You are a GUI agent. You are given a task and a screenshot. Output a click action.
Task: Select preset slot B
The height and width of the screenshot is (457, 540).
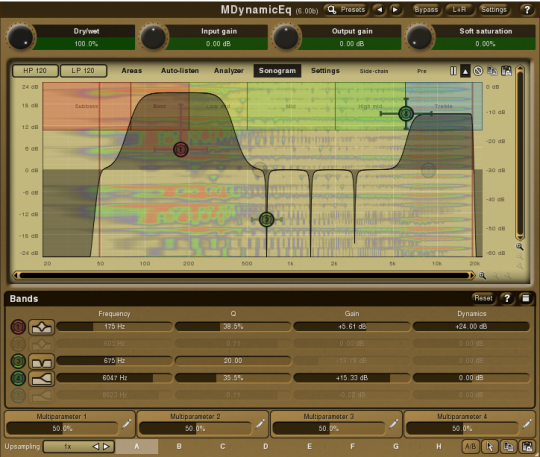coord(179,447)
